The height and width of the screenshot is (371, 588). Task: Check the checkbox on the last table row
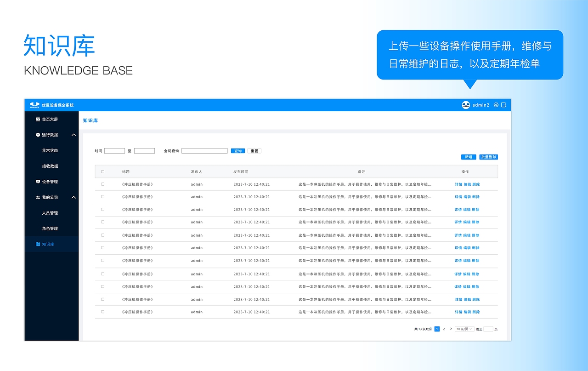pos(102,312)
